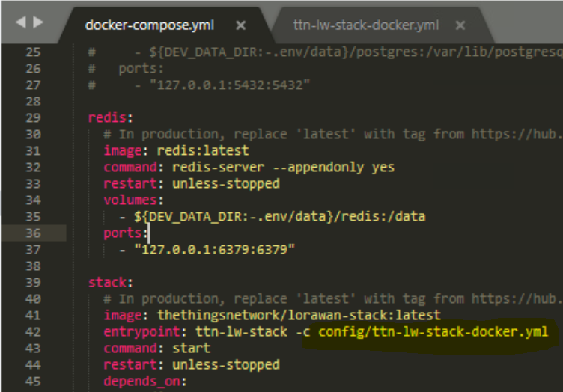This screenshot has width=563, height=392.
Task: Close the ttn-lw-stack-docker.yml tab
Action: (460, 25)
